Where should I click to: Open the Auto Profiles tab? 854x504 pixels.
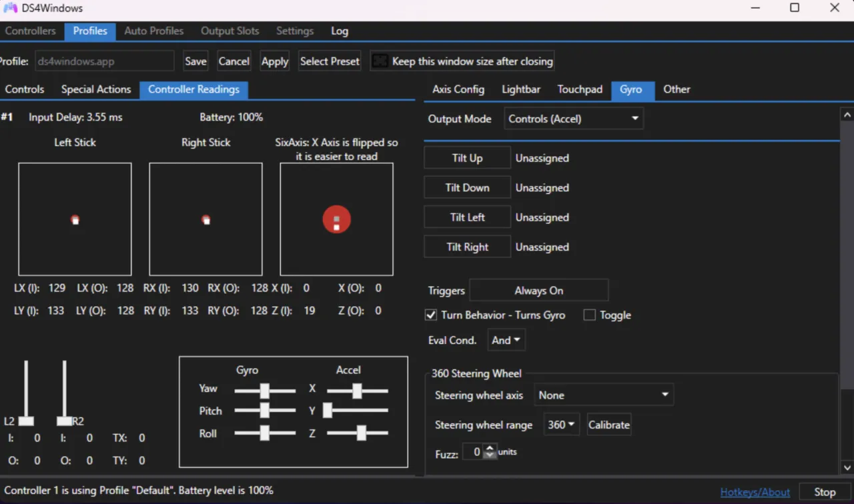click(153, 31)
